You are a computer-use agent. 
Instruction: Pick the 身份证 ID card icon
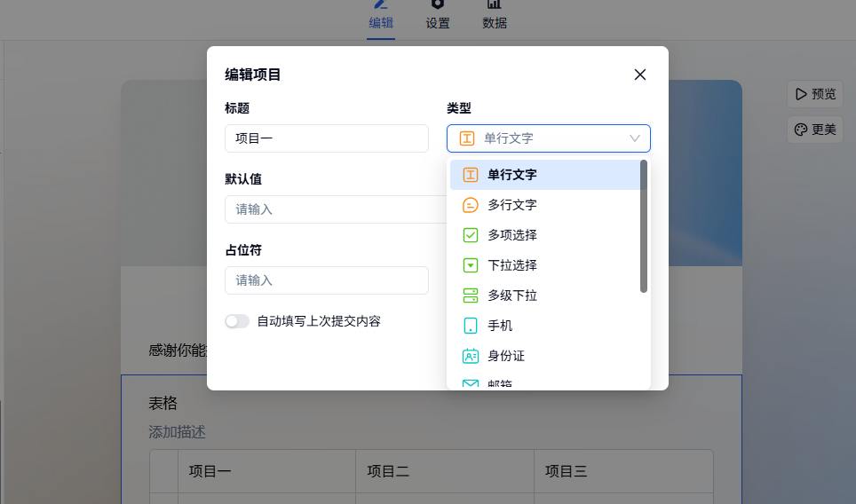471,356
